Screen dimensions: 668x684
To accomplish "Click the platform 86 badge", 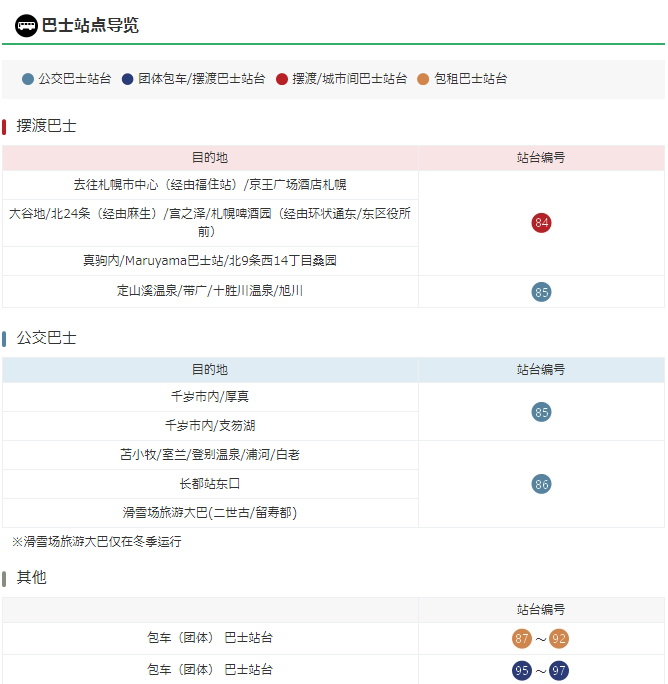I will (x=542, y=484).
